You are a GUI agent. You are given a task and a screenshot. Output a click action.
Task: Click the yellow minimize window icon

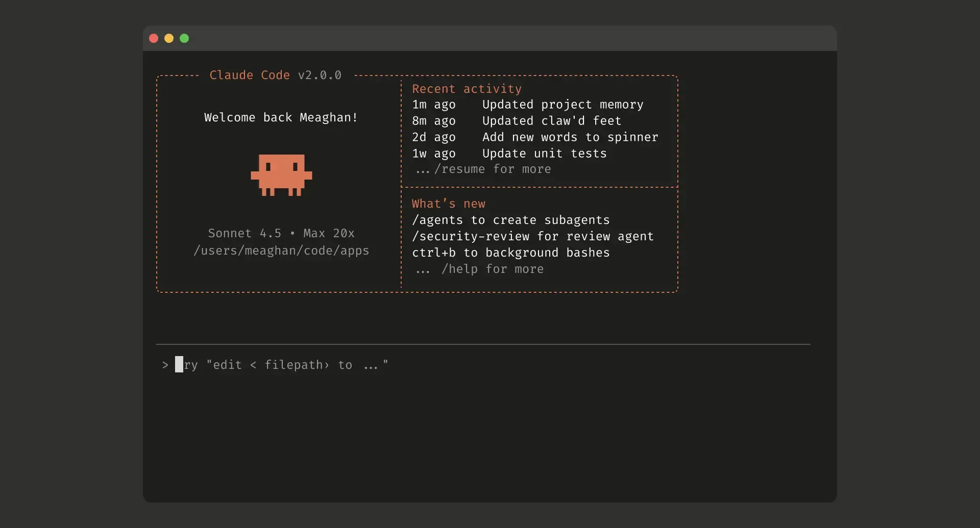coord(169,38)
